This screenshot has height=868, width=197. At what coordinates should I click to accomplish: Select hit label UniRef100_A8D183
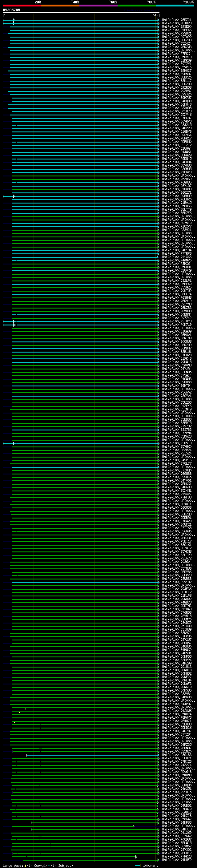point(176,755)
